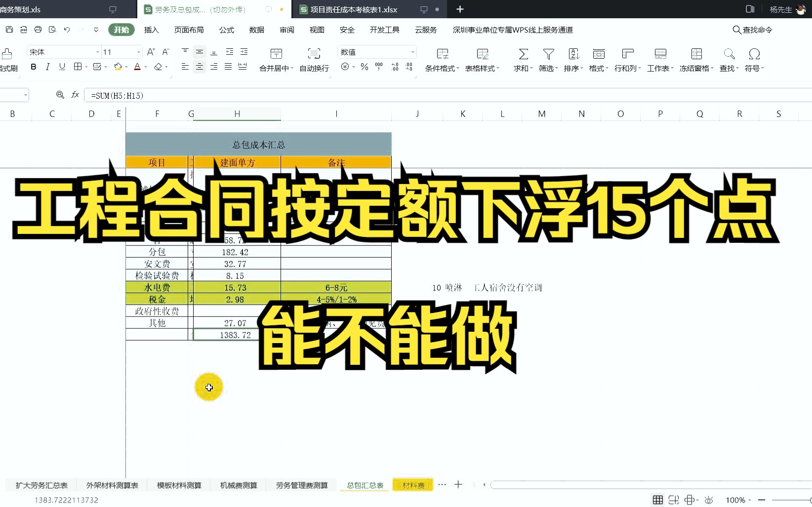This screenshot has height=507, width=812.
Task: Toggle bold formatting on the selected cell
Action: point(33,67)
